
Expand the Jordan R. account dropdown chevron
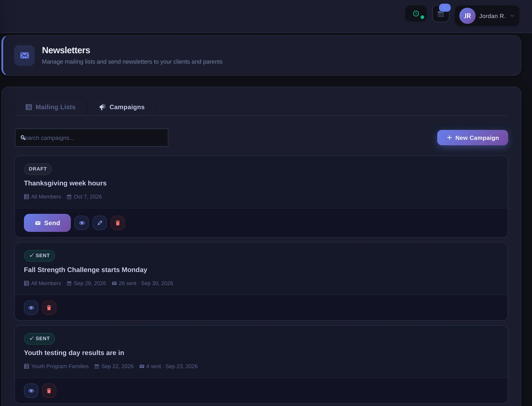pos(512,16)
